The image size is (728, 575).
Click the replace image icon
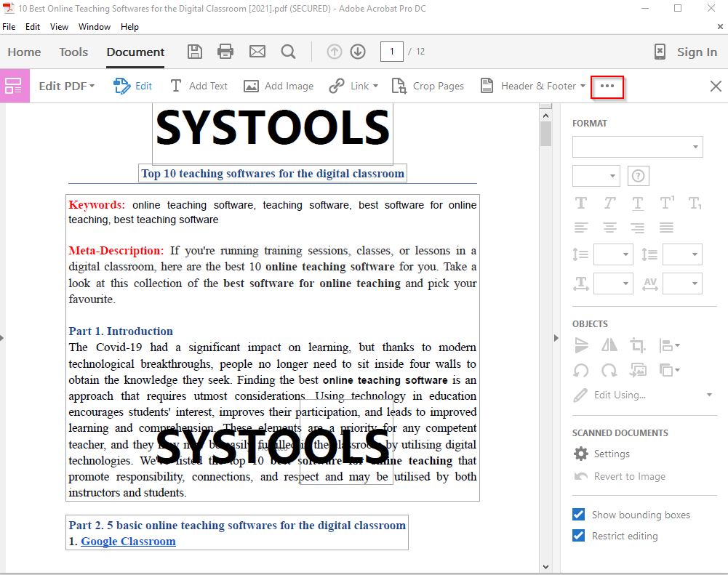(x=638, y=370)
